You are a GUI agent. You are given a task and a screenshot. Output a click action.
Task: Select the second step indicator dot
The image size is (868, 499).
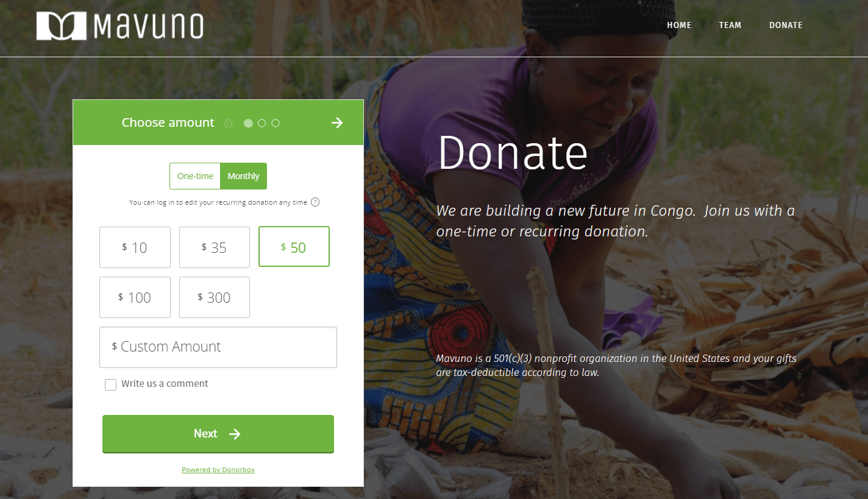(x=261, y=123)
